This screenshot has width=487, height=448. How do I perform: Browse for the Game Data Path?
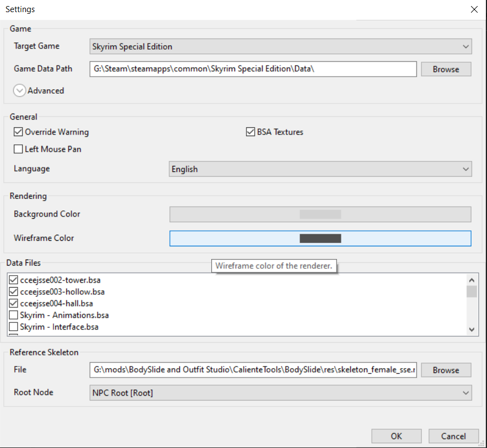(446, 69)
